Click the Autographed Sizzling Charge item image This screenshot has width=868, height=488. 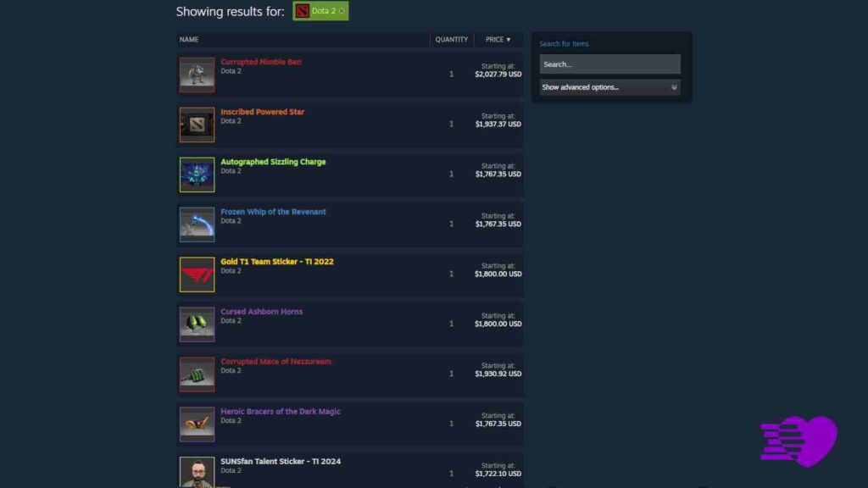click(196, 174)
